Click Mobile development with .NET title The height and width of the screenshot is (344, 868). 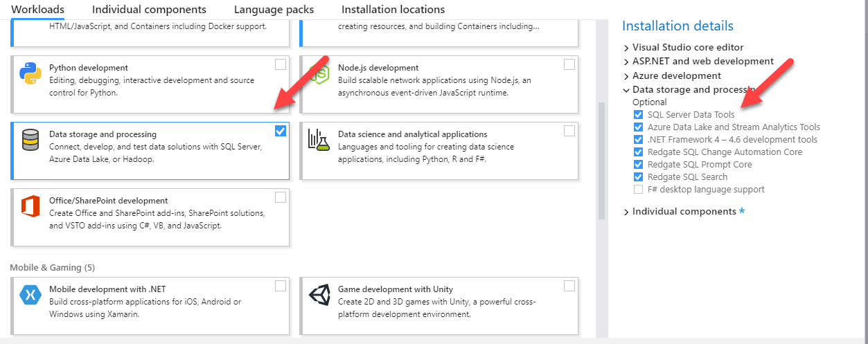[107, 289]
